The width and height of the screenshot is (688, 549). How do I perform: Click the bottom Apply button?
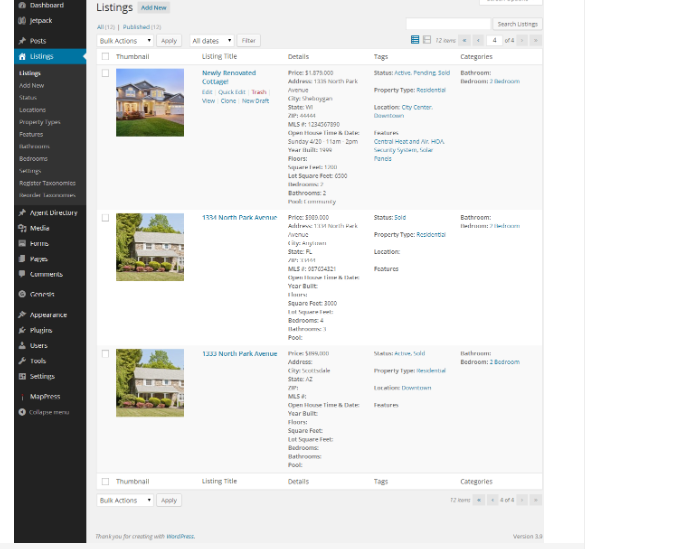pos(169,500)
